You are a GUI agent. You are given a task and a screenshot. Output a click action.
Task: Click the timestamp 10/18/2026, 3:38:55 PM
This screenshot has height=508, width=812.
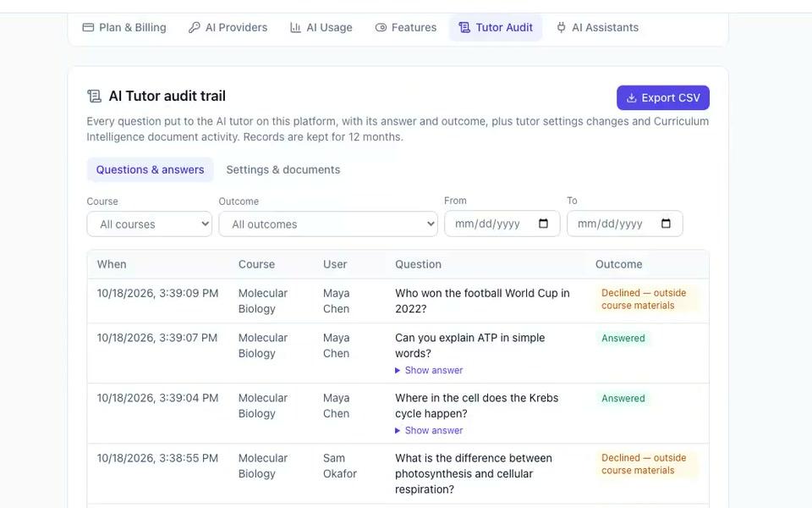click(x=157, y=458)
